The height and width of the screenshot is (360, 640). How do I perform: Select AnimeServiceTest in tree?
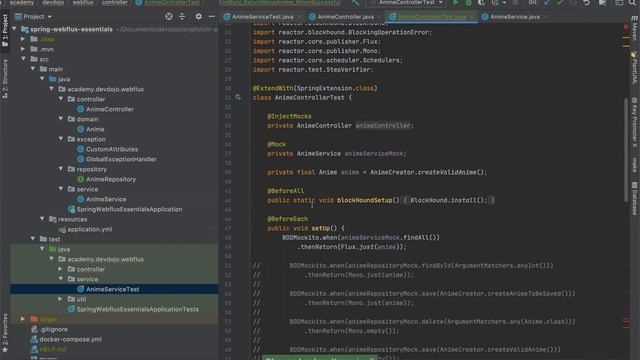[x=108, y=289]
